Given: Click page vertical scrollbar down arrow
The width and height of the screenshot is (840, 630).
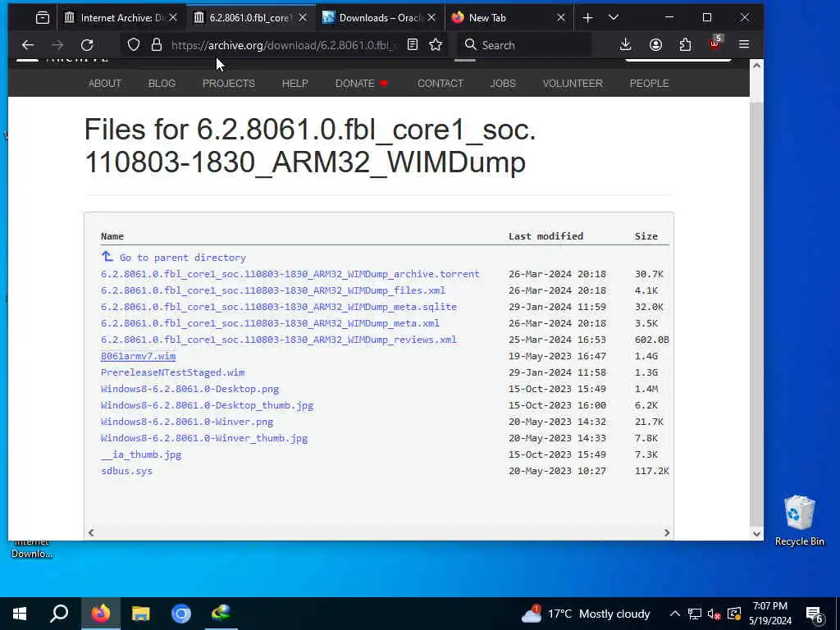Looking at the screenshot, I should (756, 533).
